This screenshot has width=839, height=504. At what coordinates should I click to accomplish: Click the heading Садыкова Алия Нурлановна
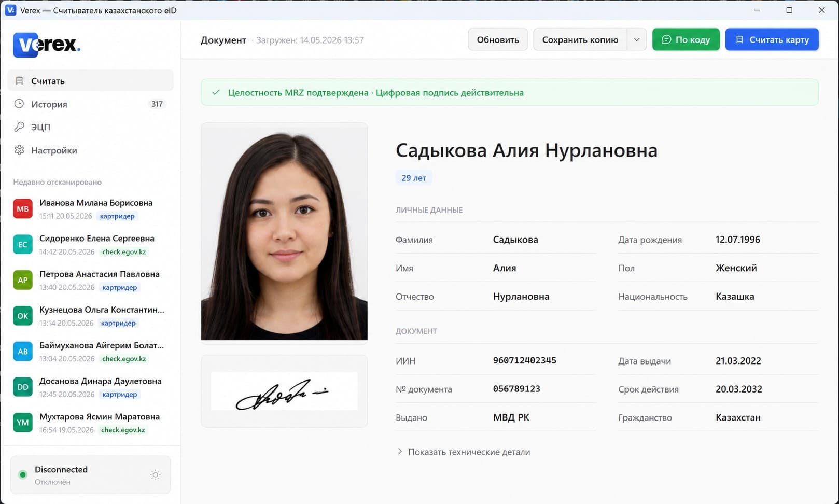click(526, 150)
